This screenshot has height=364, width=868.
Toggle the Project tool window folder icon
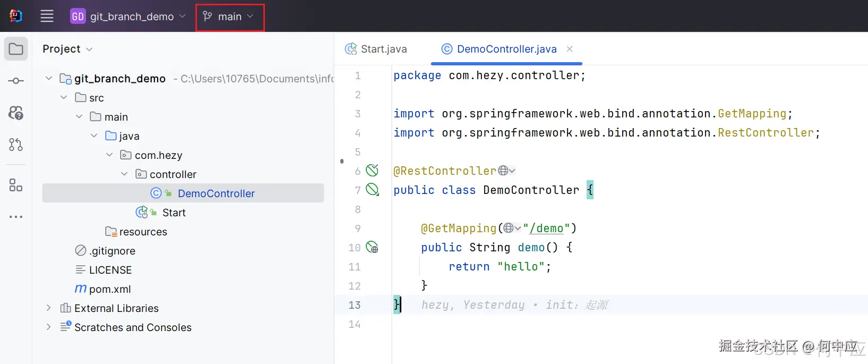point(16,49)
